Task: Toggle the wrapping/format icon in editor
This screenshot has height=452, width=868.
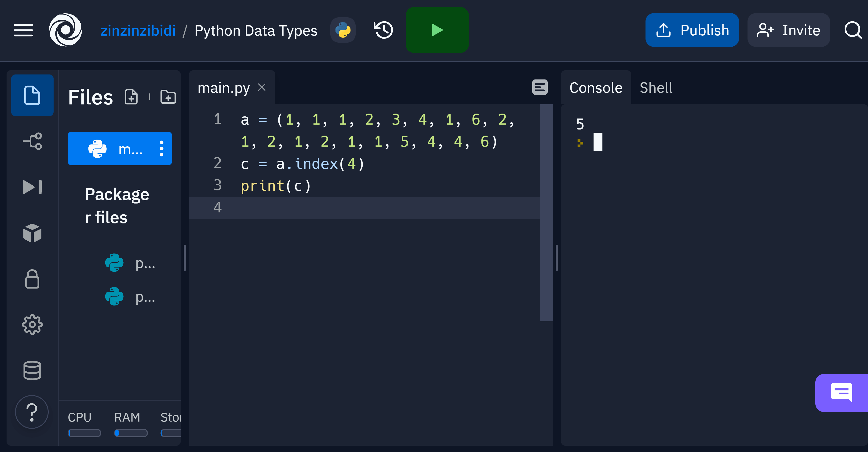Action: pyautogui.click(x=540, y=87)
